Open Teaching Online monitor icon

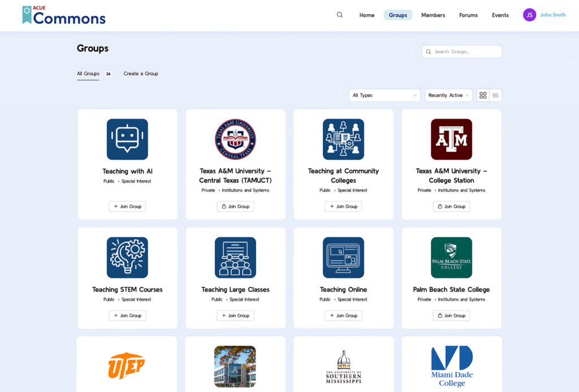pos(343,258)
